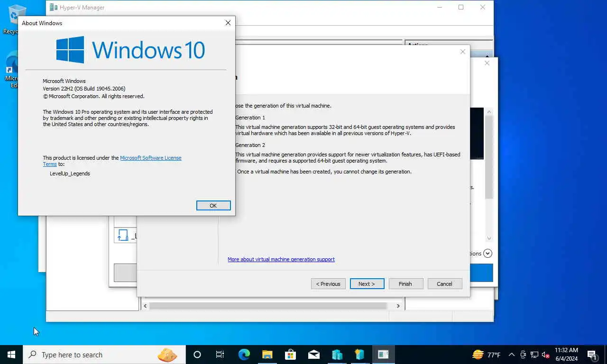Open the notification center icon
The height and width of the screenshot is (364, 607).
(x=592, y=355)
